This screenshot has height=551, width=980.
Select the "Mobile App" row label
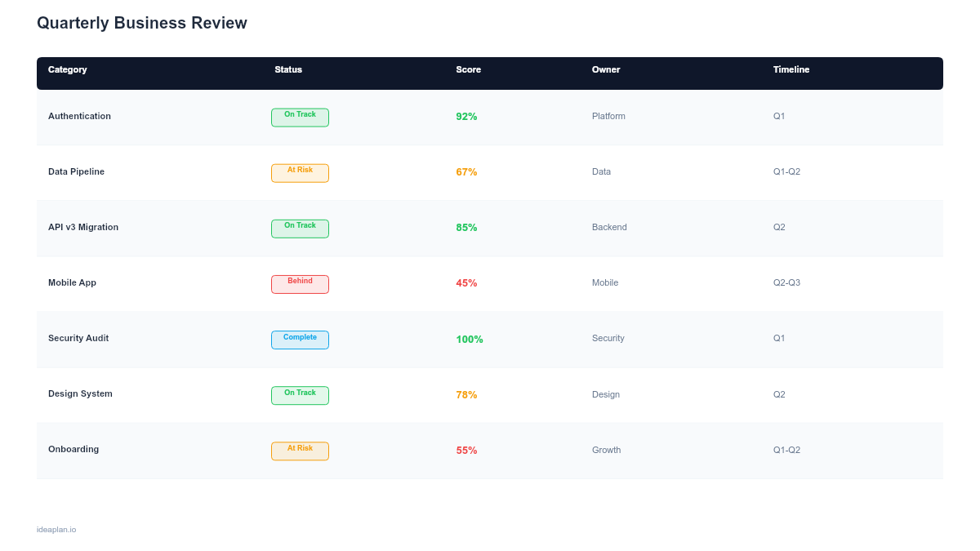coord(72,282)
